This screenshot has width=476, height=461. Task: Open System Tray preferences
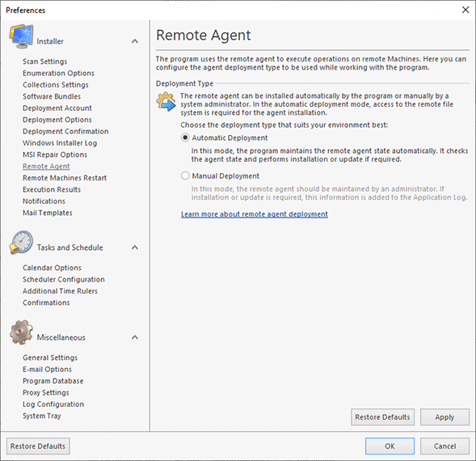42,416
